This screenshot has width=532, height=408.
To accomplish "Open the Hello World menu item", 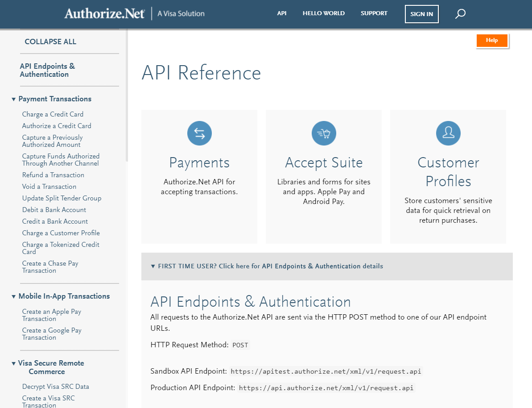I will 323,13.
